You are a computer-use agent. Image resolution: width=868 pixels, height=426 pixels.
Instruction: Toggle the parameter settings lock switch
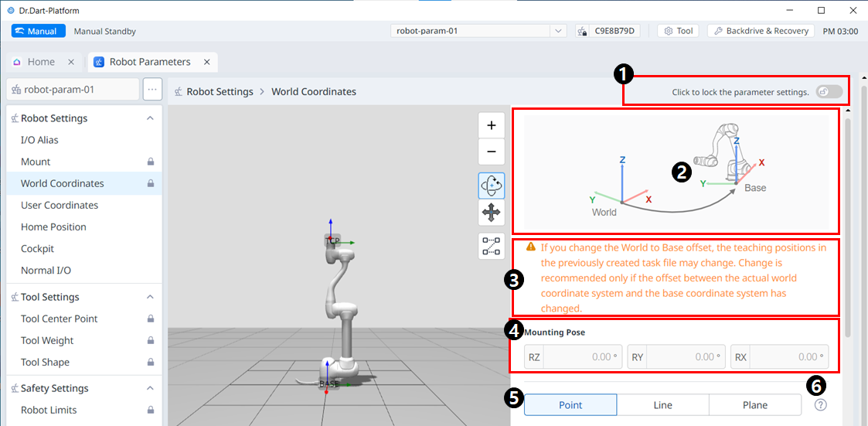tap(829, 92)
